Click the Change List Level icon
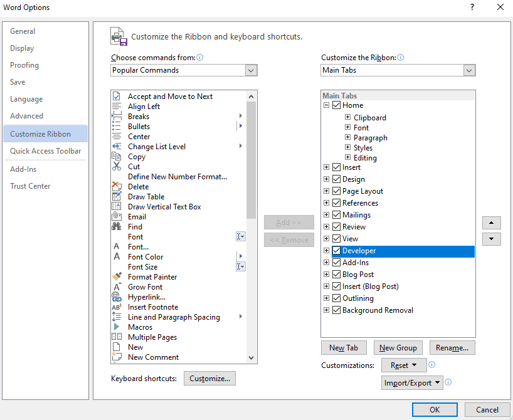 117,146
